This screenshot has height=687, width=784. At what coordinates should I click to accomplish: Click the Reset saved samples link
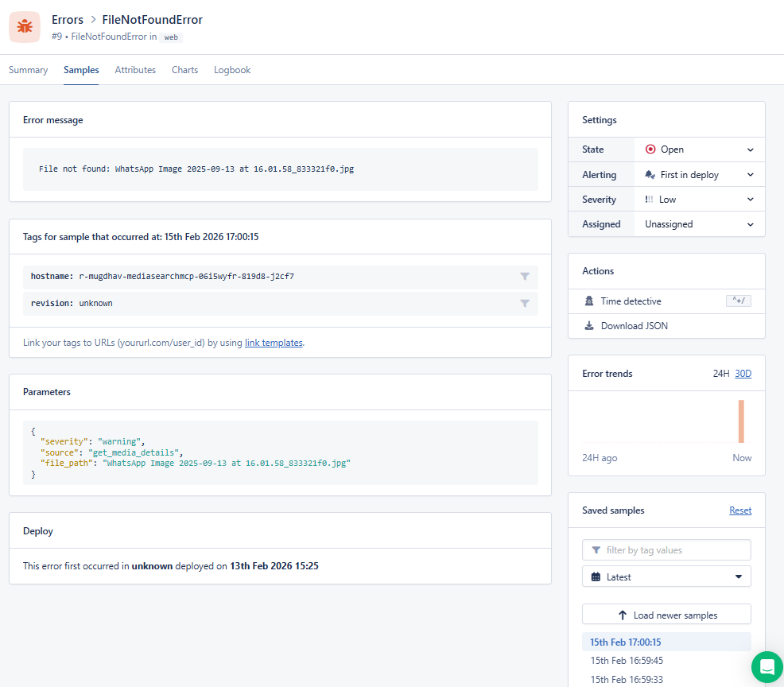(739, 510)
